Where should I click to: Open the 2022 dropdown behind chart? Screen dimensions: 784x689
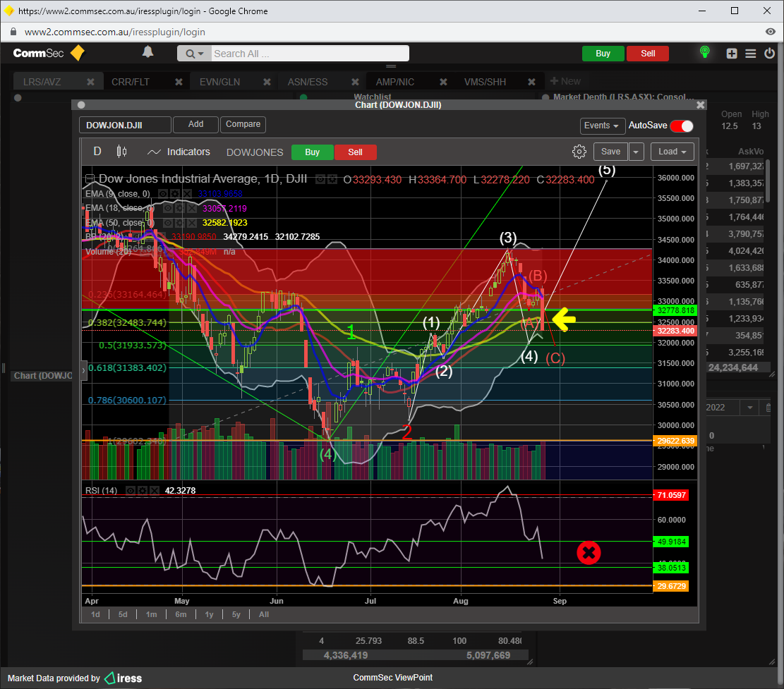point(750,408)
